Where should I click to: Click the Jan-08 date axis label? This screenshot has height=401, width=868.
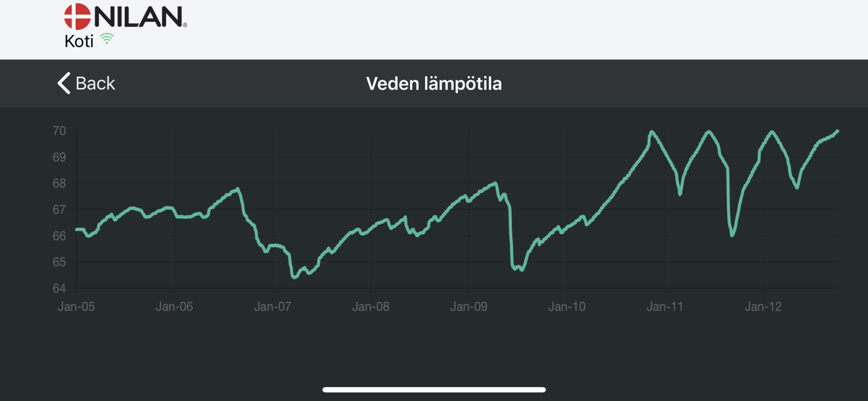(x=371, y=307)
